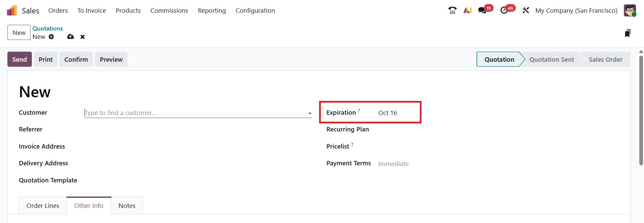Screen dimensions: 644x223
Task: Launch the AI assistant icon
Action: click(467, 10)
